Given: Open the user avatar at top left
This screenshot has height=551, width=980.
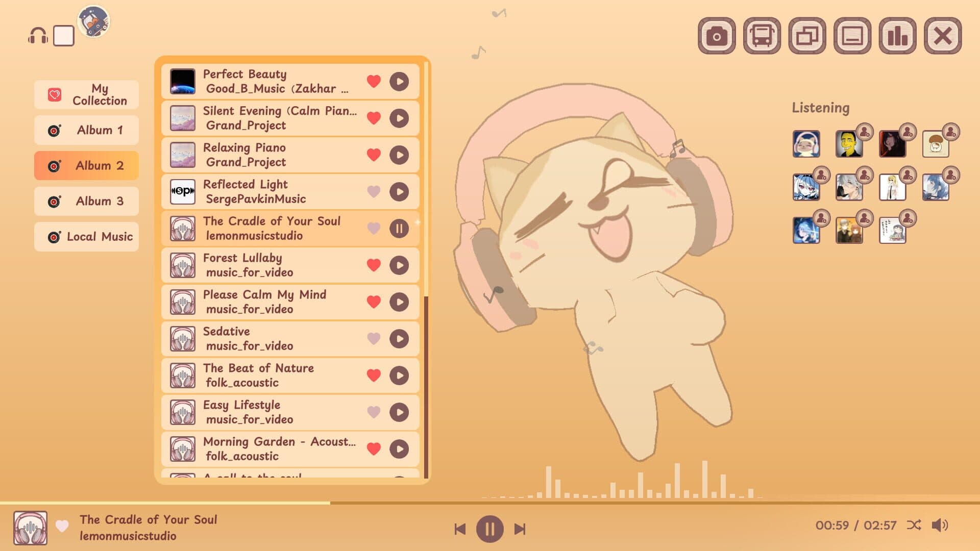Looking at the screenshot, I should click(94, 21).
